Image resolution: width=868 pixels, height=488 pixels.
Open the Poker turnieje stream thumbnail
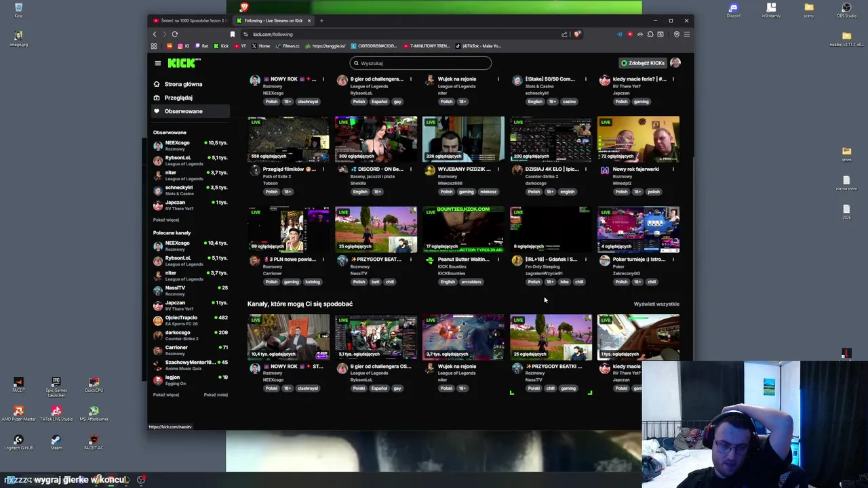pyautogui.click(x=638, y=229)
